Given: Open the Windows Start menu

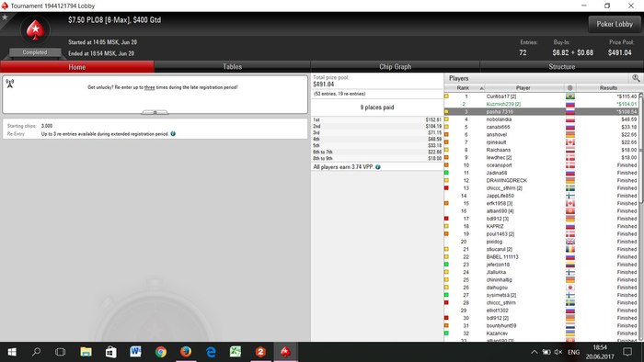Looking at the screenshot, I should click(12, 352).
